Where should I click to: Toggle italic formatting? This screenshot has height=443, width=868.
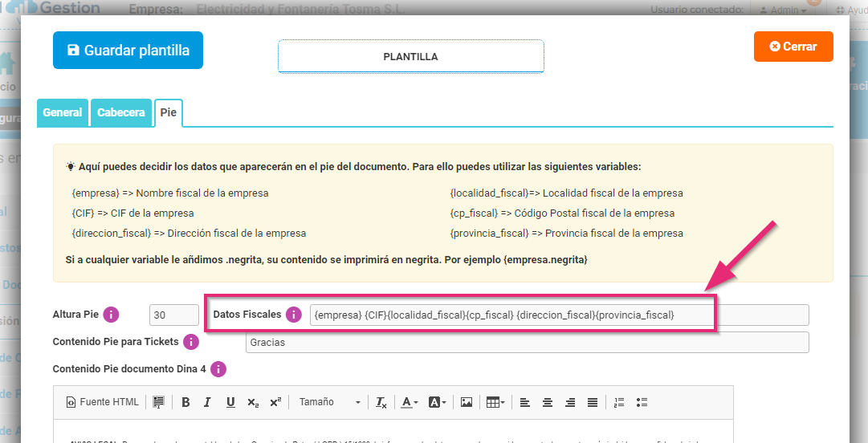coord(208,402)
